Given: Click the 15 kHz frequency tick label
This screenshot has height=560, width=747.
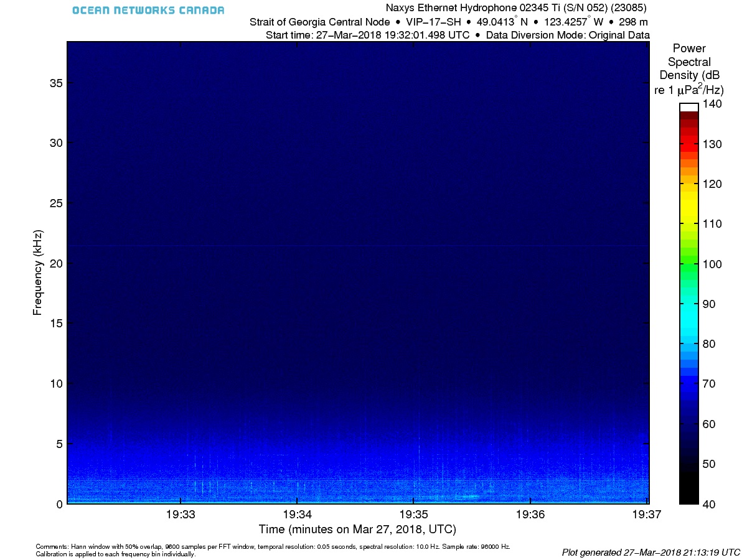Looking at the screenshot, I should point(55,323).
